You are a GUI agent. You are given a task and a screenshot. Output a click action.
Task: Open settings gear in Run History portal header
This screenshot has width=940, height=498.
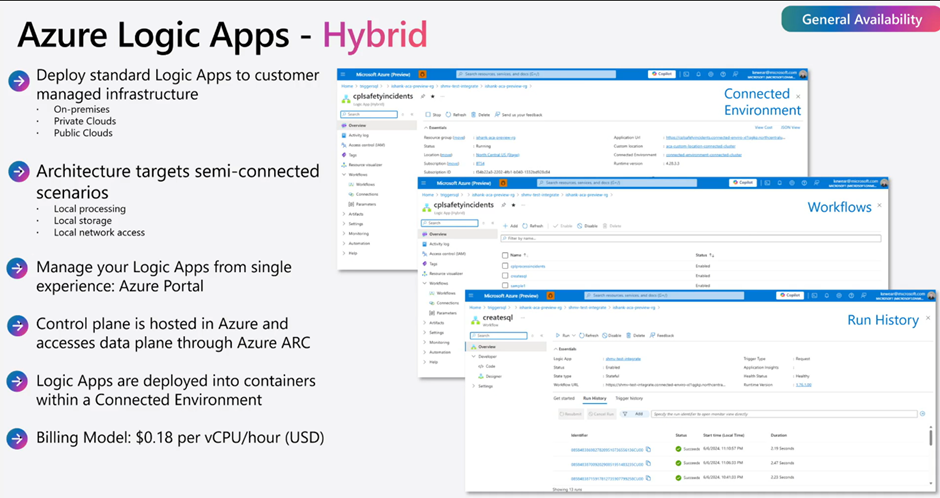click(839, 295)
